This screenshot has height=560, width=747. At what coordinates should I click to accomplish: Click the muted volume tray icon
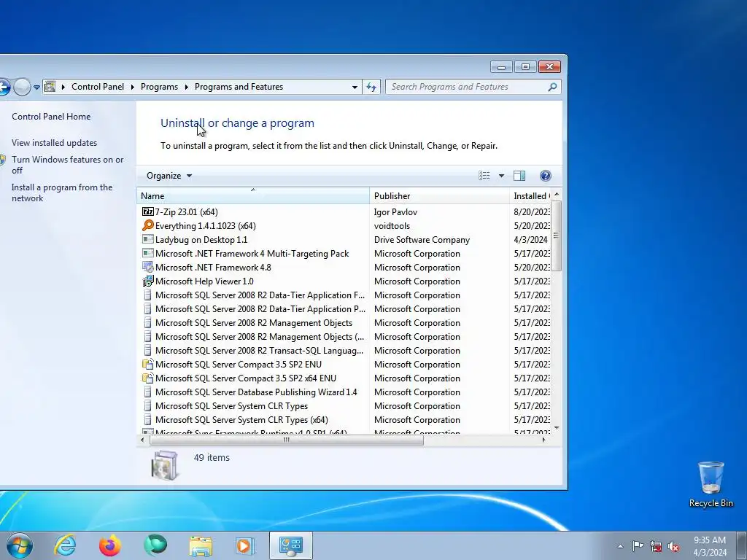click(x=673, y=547)
